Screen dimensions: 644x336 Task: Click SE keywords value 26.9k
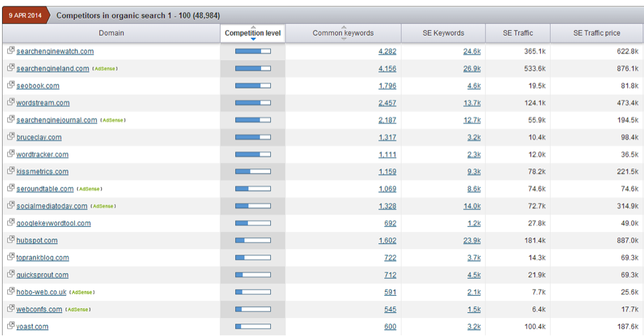[x=472, y=69]
